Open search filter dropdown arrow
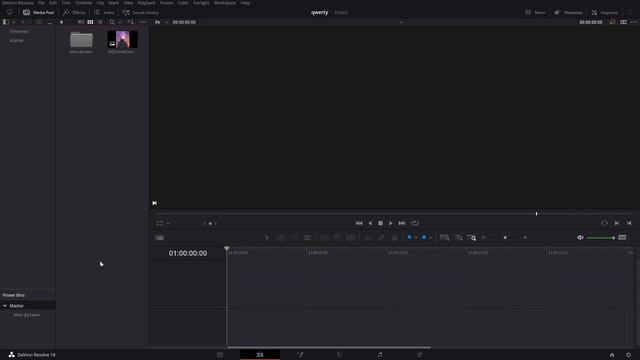 [x=119, y=22]
